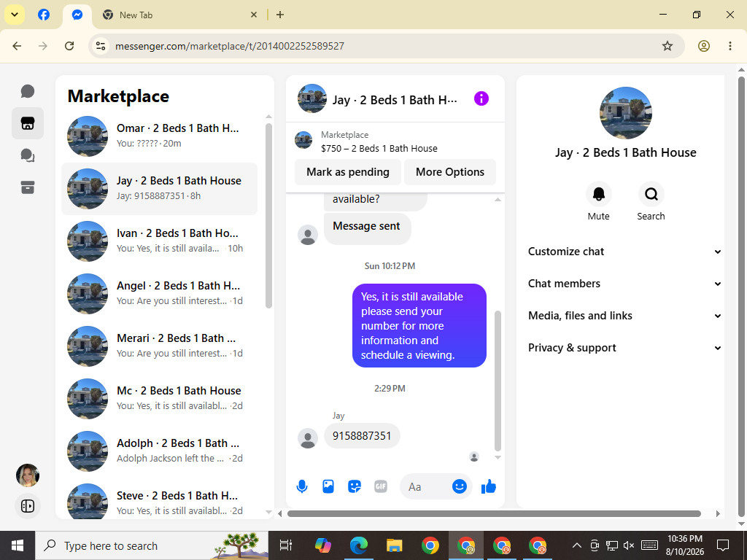Switch to the Facebook browser tab
747x560 pixels.
tap(44, 15)
